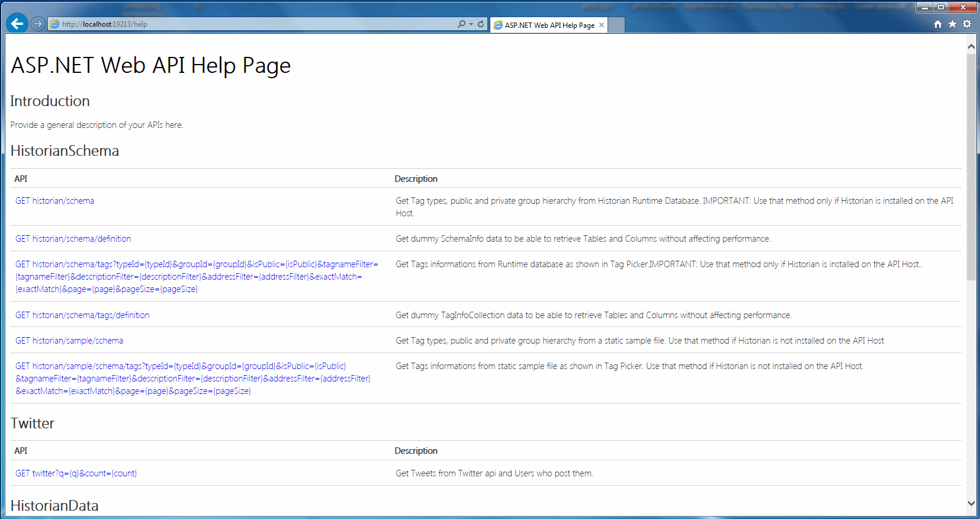Open the GET historian/schema/tags?typeId link
This screenshot has height=519, width=980.
click(x=197, y=277)
